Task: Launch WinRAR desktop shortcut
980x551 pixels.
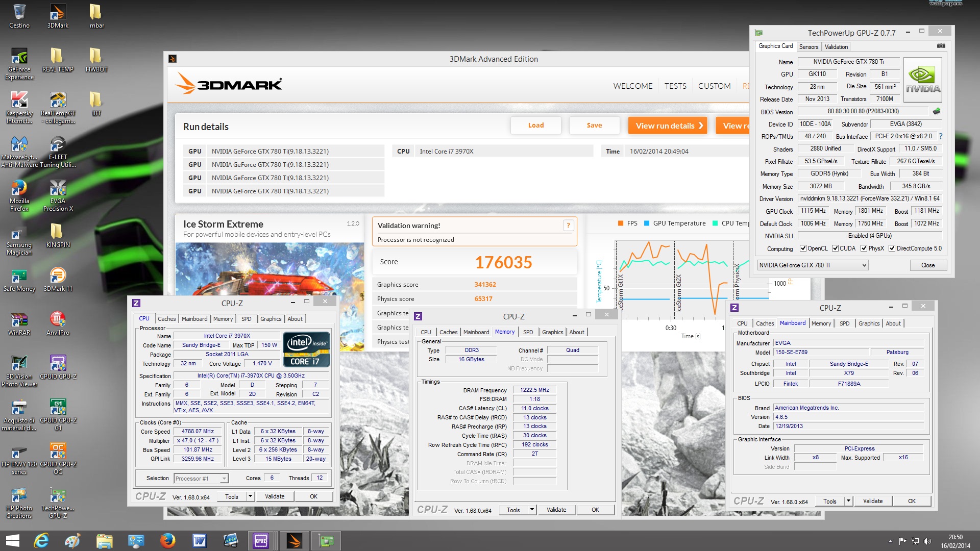Action: pyautogui.click(x=19, y=323)
